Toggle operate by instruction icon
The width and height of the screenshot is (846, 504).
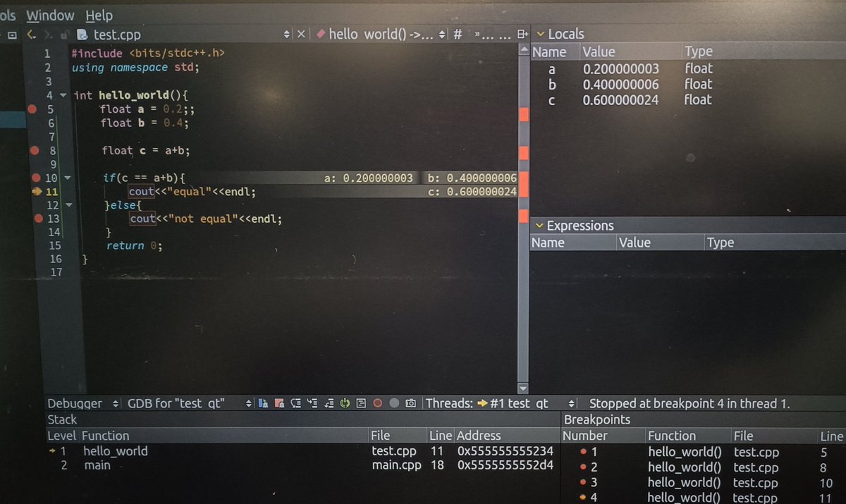[x=361, y=403]
